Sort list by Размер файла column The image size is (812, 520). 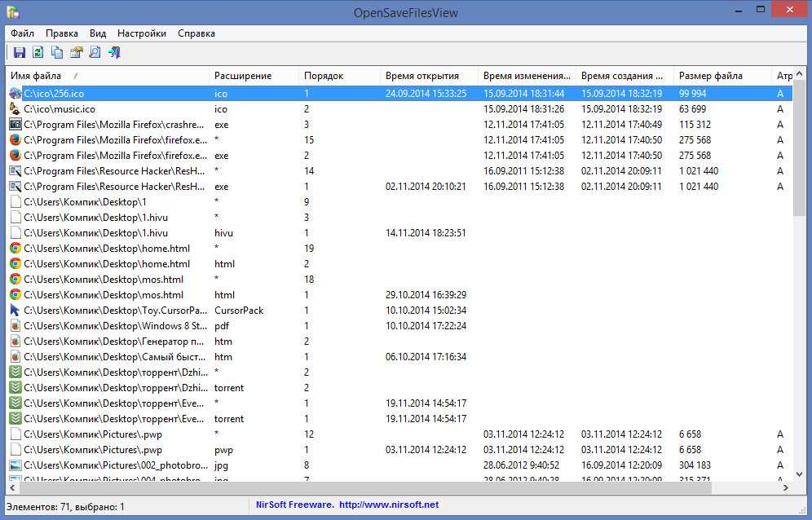[710, 76]
